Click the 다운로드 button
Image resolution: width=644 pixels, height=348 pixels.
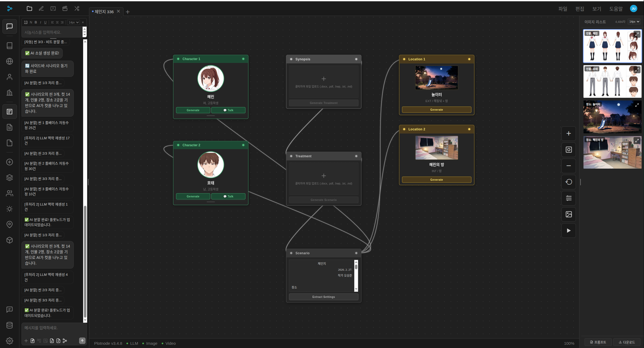tap(627, 342)
